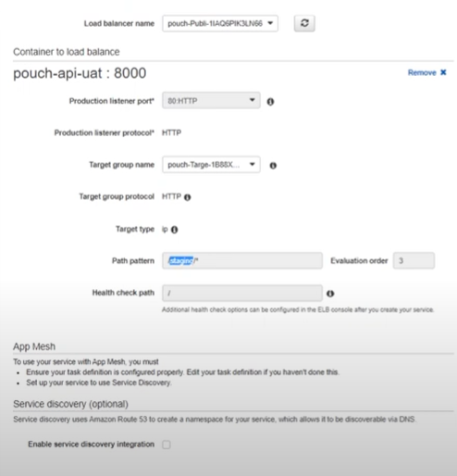Click the highlighted staging text in Path pattern
This screenshot has width=457, height=476.
[181, 261]
